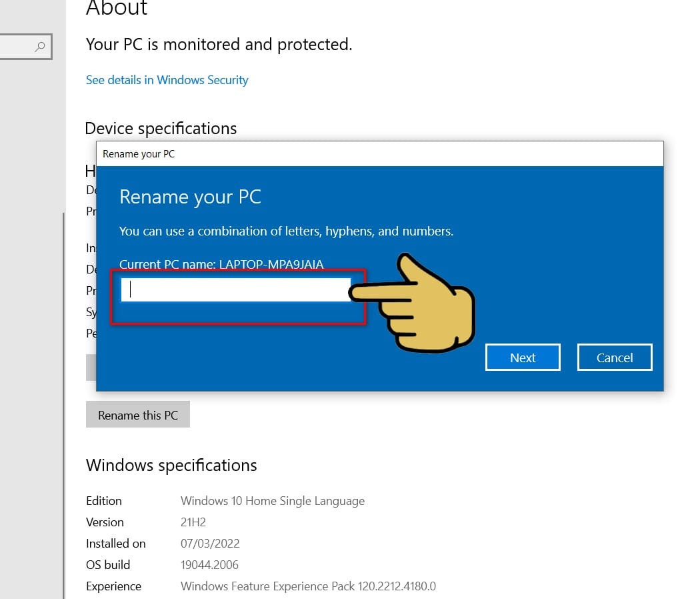Click the Next button in dialog
The height and width of the screenshot is (599, 700).
pos(522,358)
